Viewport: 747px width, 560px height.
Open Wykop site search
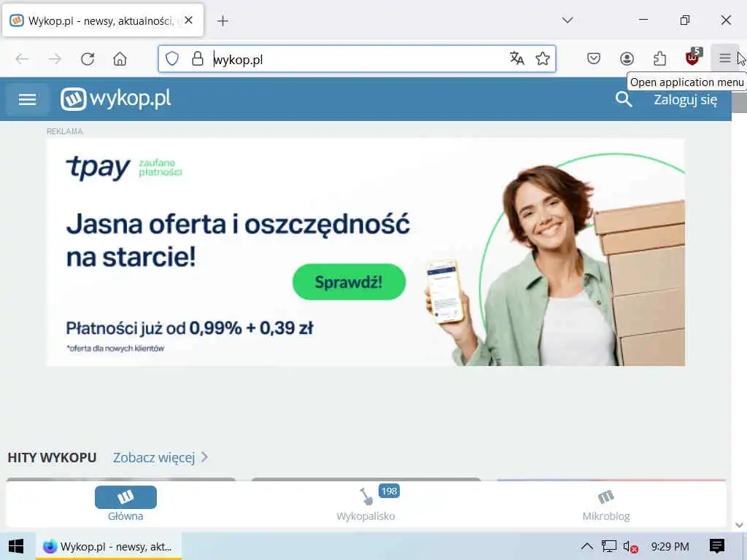coord(624,99)
